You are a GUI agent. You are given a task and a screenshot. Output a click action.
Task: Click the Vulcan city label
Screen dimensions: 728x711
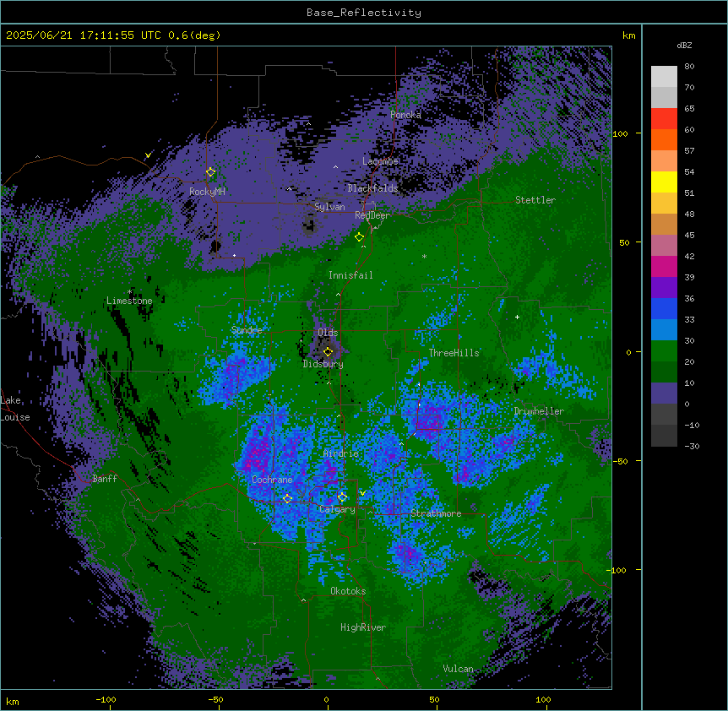click(x=458, y=669)
